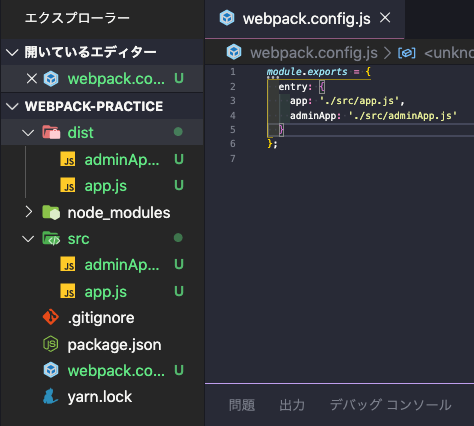Click U status badge in open editors
The image size is (474, 426).
[179, 79]
